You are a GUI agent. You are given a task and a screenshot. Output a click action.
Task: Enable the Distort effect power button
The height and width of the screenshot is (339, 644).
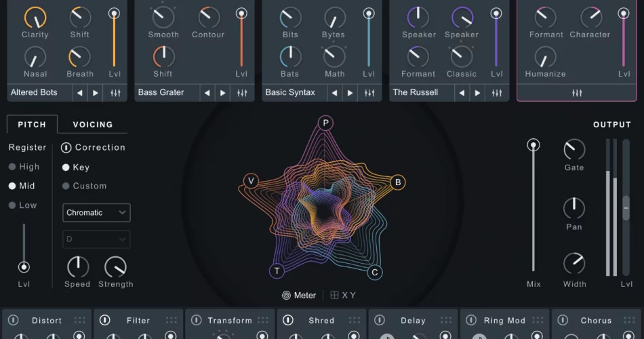click(13, 320)
